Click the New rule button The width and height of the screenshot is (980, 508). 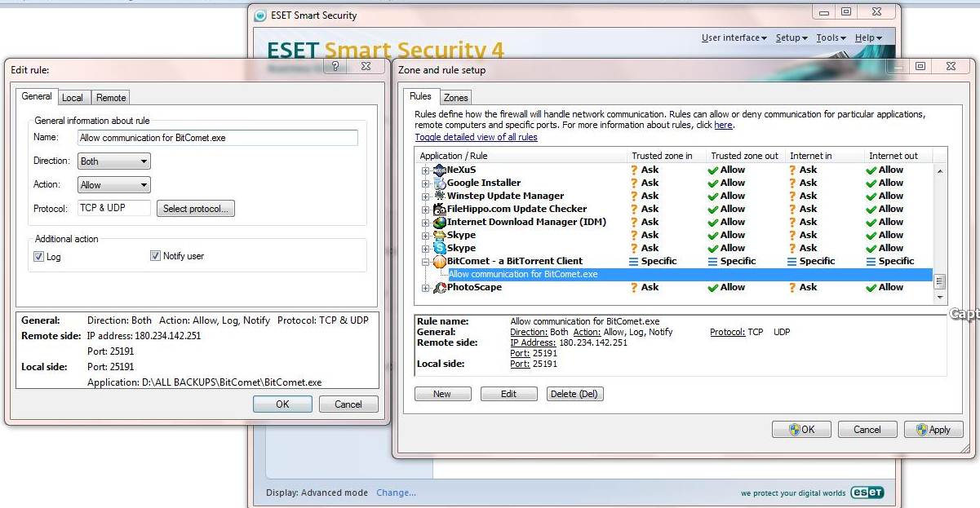[442, 394]
